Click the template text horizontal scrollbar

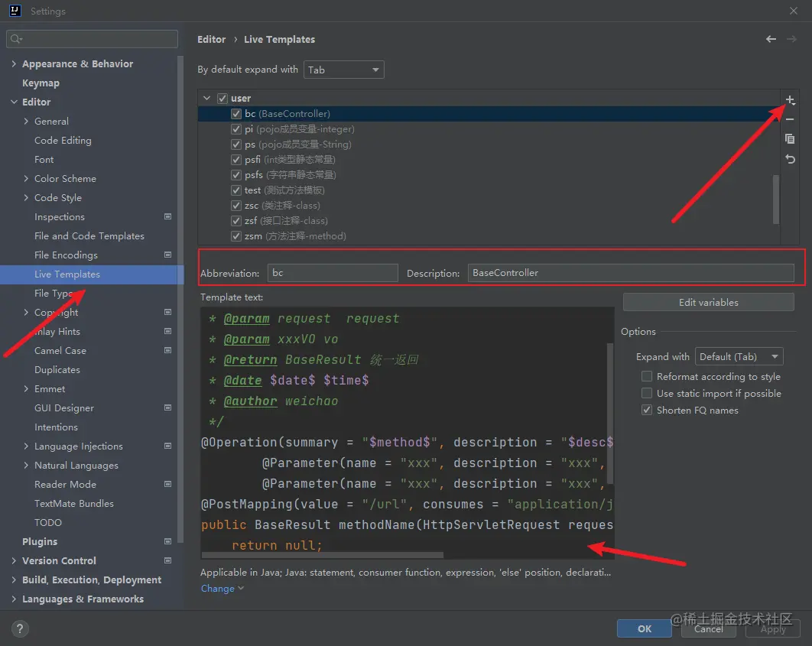322,555
